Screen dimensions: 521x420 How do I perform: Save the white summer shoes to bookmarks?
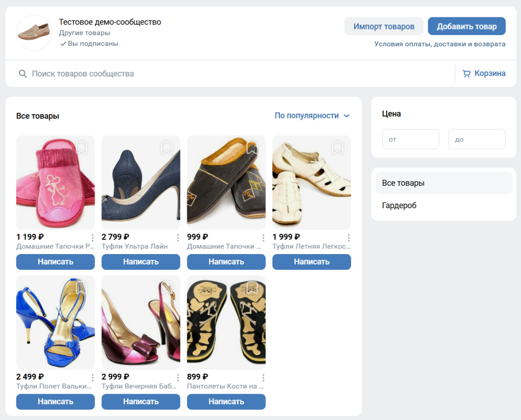click(337, 148)
